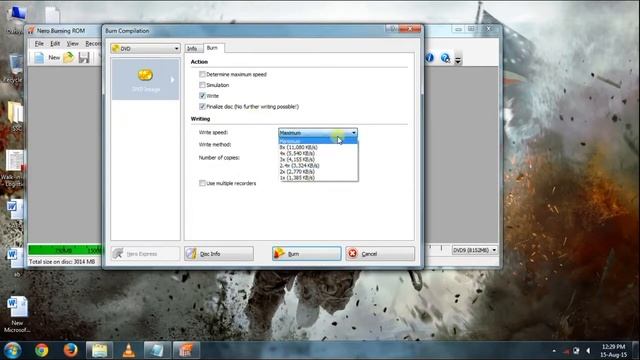The image size is (640, 360).
Task: Uncheck the Finalize disc checkbox
Action: (202, 107)
